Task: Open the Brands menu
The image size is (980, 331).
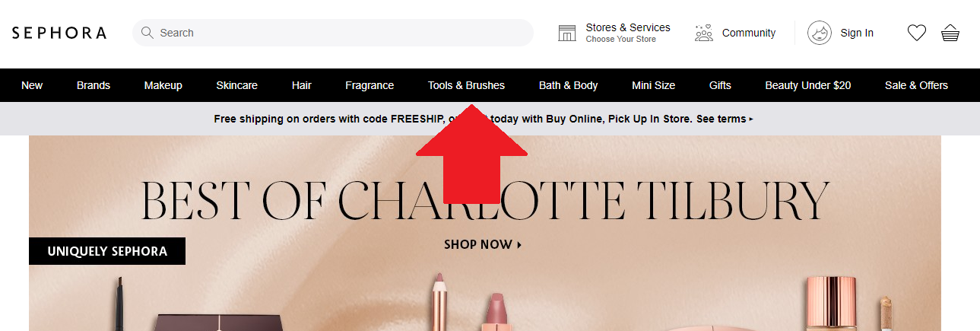Action: [94, 85]
